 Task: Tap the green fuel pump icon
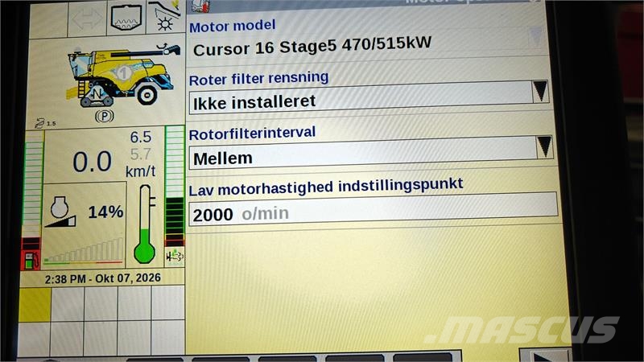click(x=31, y=261)
